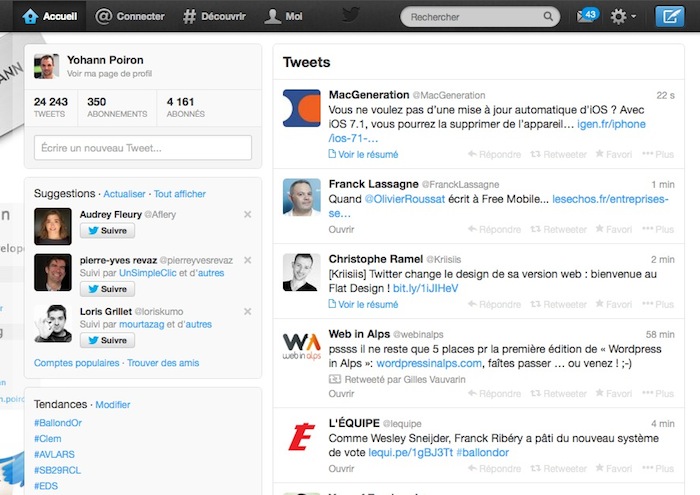
Task: Follow Audrey Fleury with Suivre button
Action: tap(107, 231)
